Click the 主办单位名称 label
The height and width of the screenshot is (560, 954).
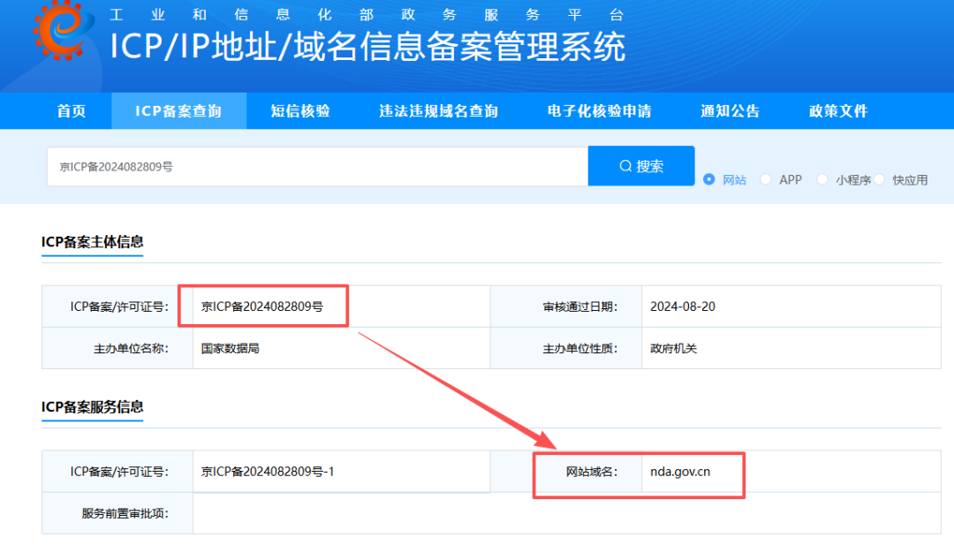(131, 348)
